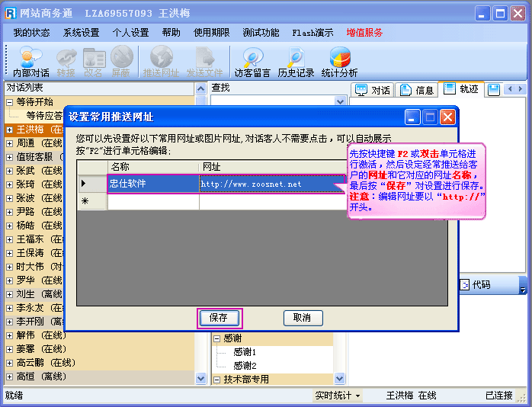Open 内部对话 internal chat tool
The image size is (532, 407).
click(x=30, y=62)
